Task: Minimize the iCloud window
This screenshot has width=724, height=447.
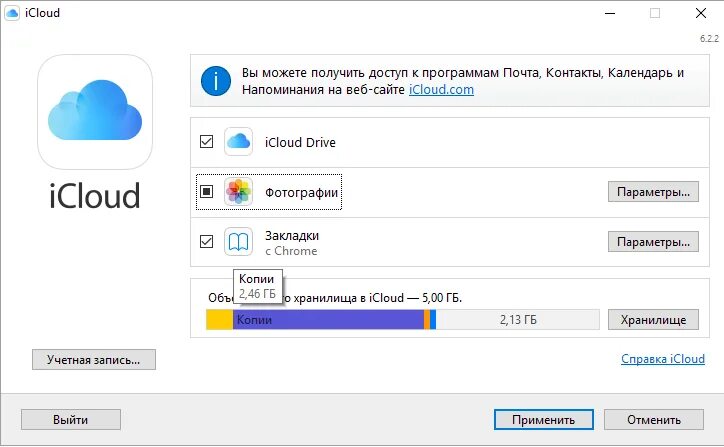Action: click(x=610, y=13)
